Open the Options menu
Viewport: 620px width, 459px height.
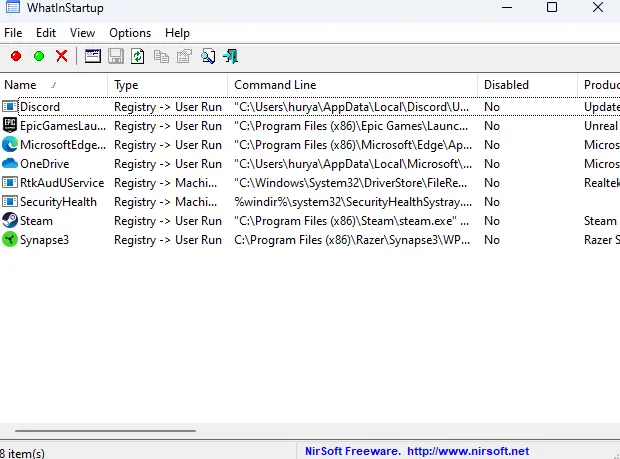pyautogui.click(x=130, y=33)
